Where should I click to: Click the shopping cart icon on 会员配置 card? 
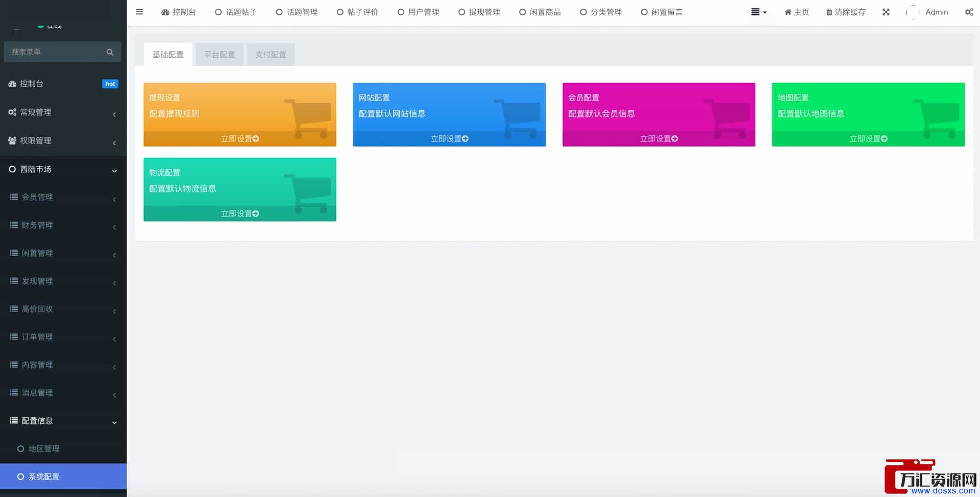(727, 119)
